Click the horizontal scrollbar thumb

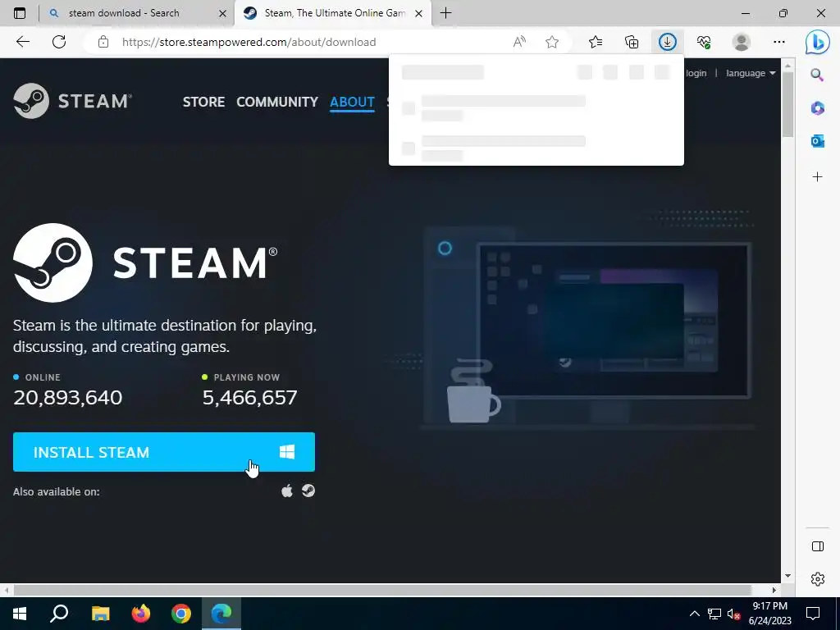[x=382, y=590]
